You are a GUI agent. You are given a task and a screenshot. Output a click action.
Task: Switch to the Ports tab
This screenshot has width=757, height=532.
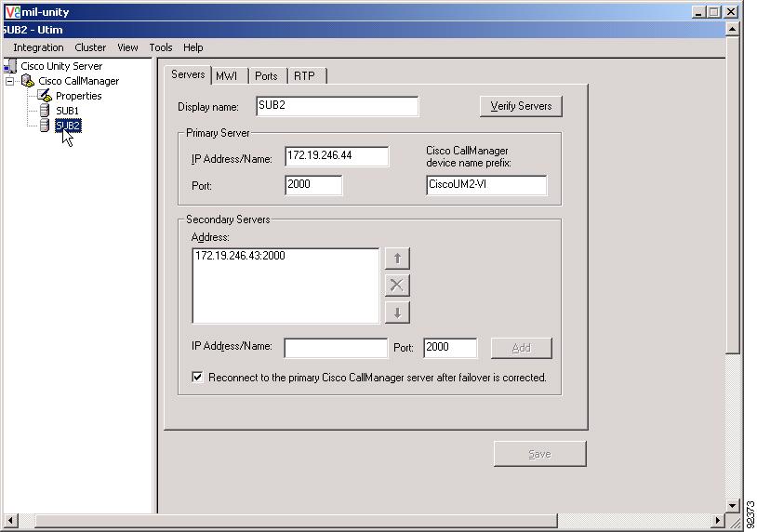[268, 75]
